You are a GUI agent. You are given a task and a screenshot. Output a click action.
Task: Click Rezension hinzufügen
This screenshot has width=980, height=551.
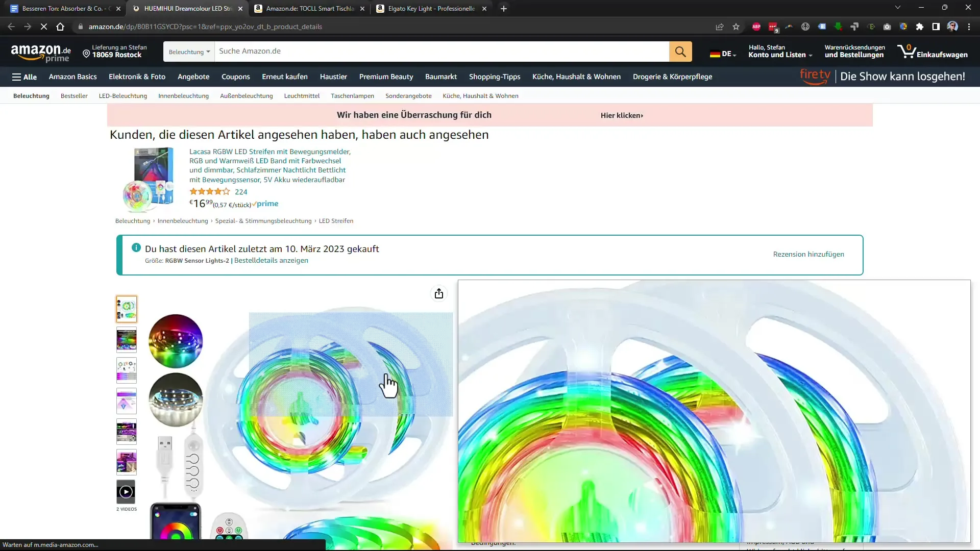808,255
